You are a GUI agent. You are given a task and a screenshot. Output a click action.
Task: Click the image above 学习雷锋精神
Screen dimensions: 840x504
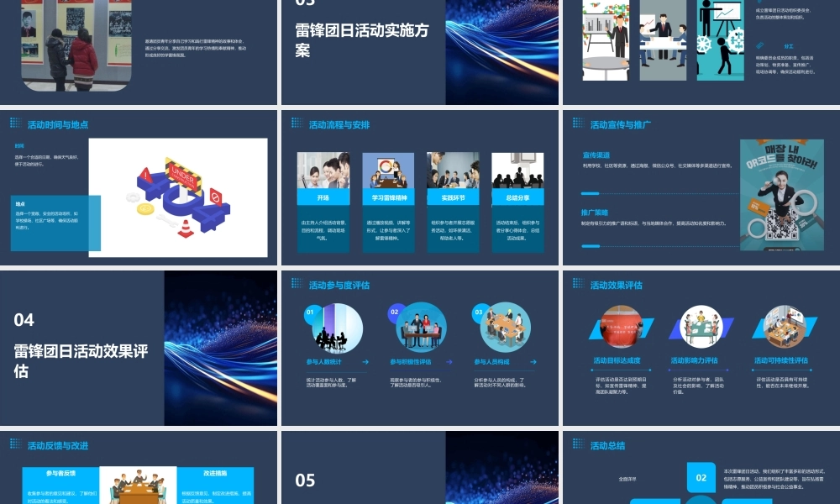[x=389, y=171]
